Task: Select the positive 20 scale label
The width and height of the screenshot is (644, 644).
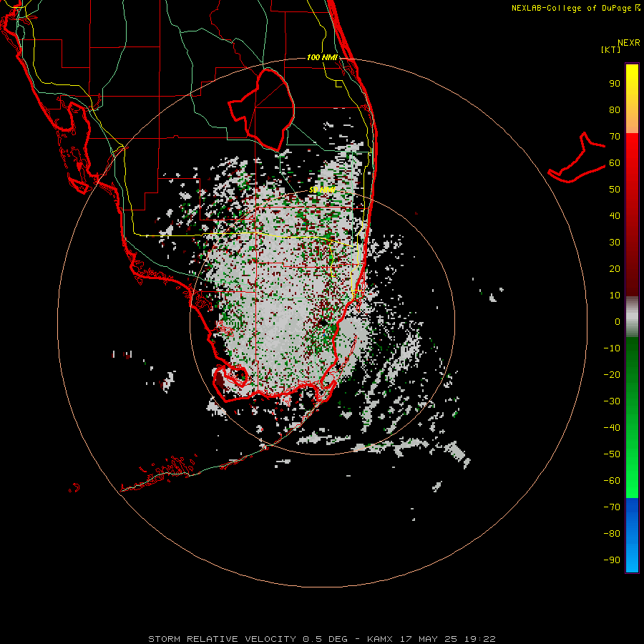Action: point(615,269)
